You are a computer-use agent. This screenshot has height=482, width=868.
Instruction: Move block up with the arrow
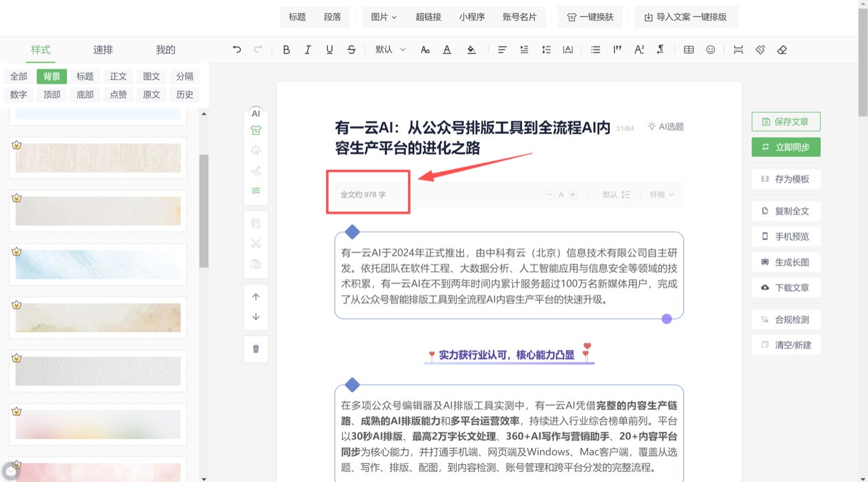tap(256, 297)
